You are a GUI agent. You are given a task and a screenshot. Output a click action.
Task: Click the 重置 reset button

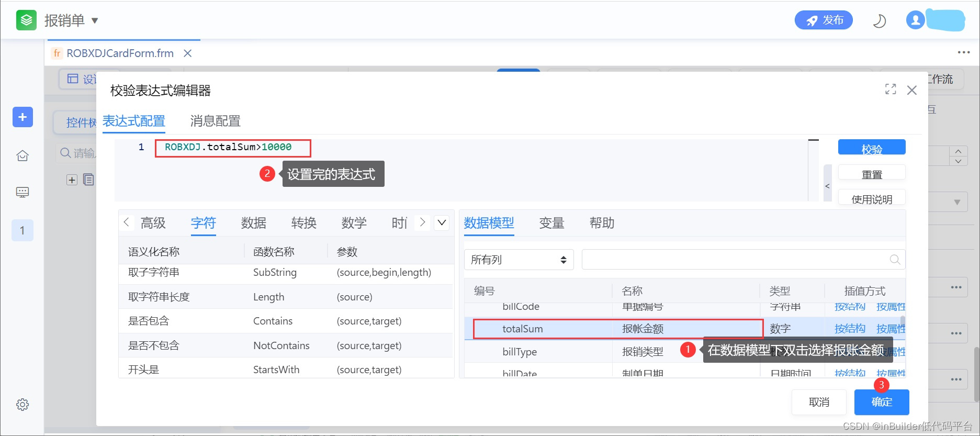click(872, 172)
